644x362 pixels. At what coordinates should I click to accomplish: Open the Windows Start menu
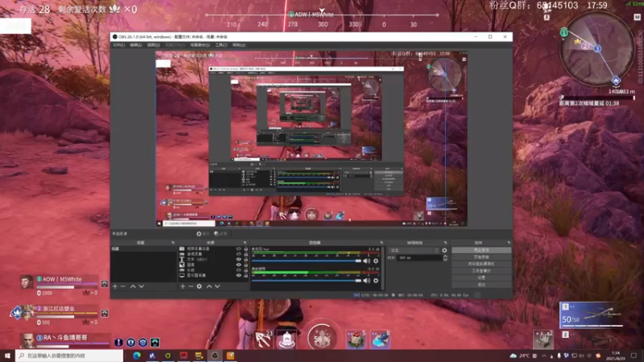tap(7, 356)
